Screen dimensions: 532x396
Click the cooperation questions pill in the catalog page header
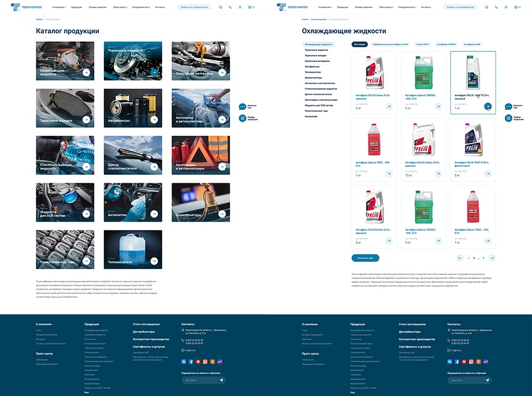pos(194,7)
